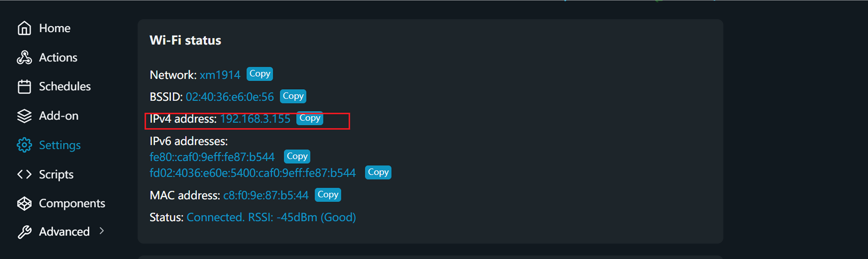Copy the IPv4 address 192.168.3.155
Screen dimensions: 868x259
(x=310, y=118)
